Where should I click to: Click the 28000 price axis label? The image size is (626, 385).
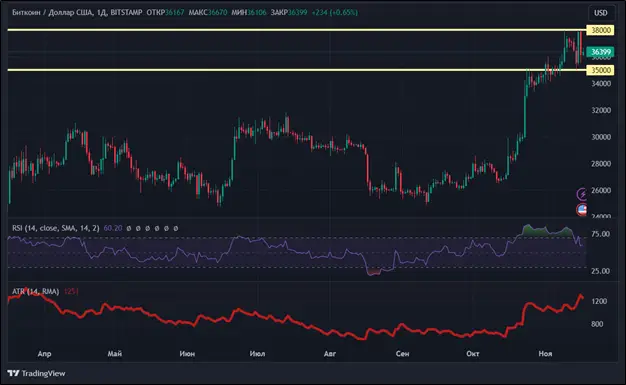point(601,164)
